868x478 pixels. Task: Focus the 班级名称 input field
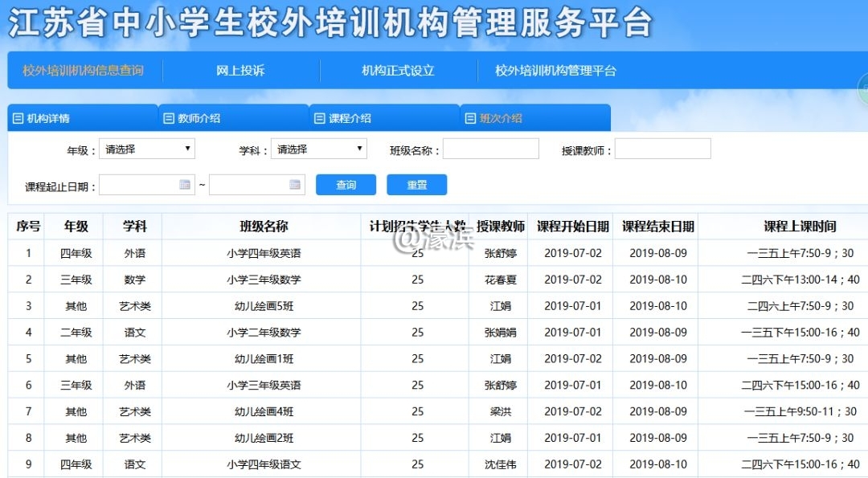click(x=490, y=149)
